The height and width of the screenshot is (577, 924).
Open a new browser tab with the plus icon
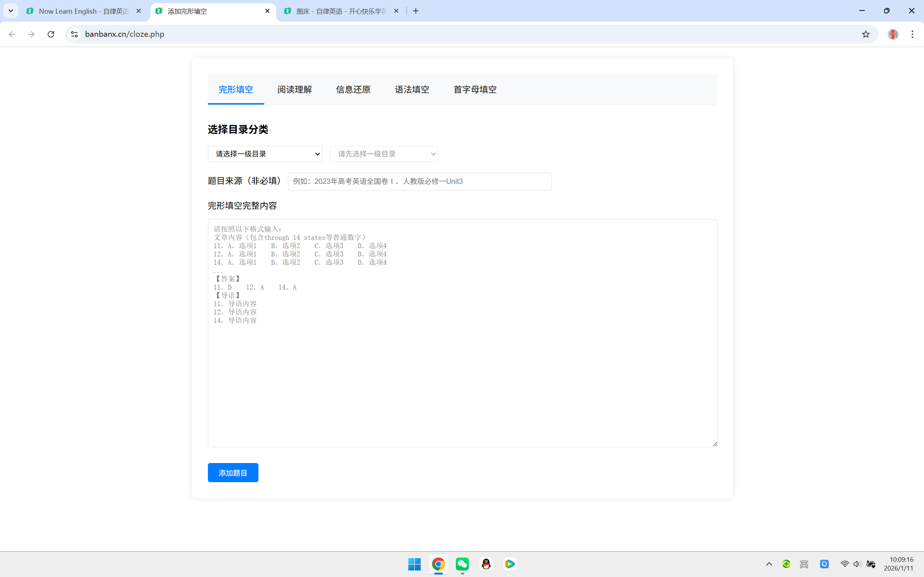416,11
